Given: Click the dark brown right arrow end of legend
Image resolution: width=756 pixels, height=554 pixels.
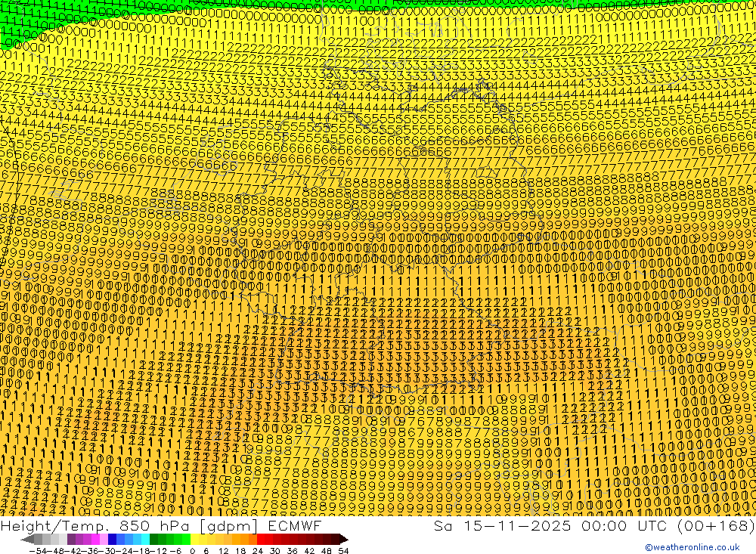Looking at the screenshot, I should pos(344,539).
